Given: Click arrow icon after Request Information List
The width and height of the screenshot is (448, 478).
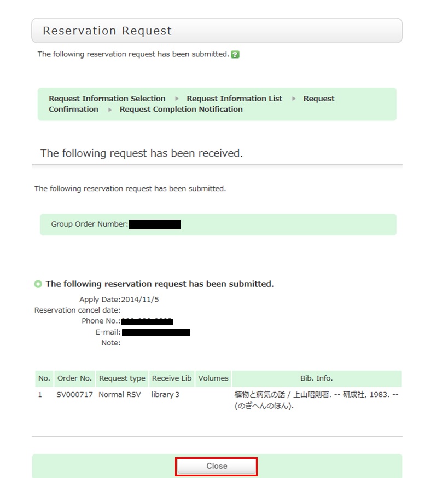Looking at the screenshot, I should pos(294,99).
